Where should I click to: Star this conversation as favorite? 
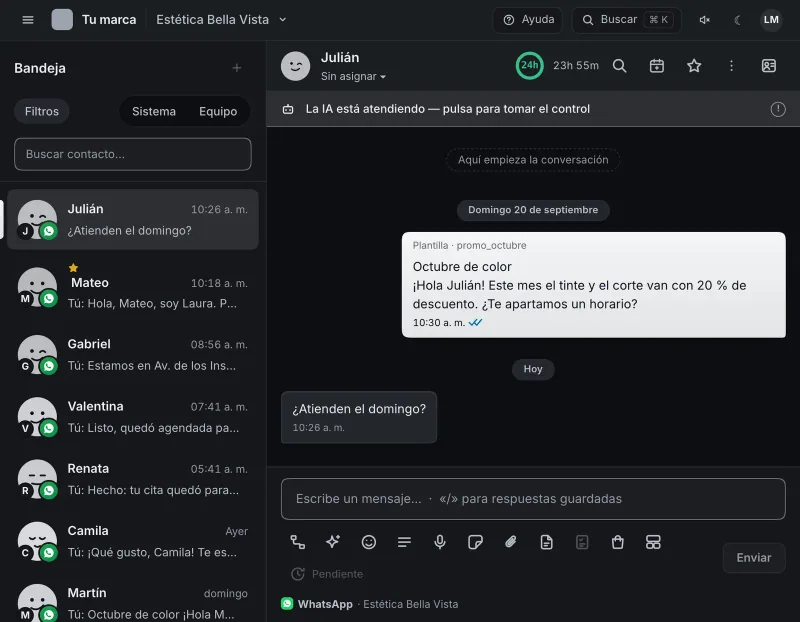click(x=694, y=66)
